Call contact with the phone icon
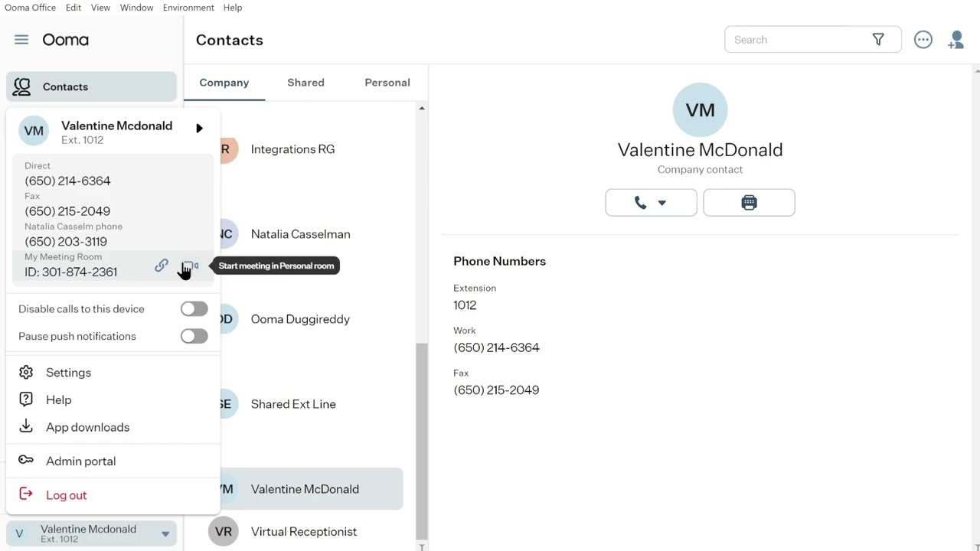Screen dimensions: 980x551 [x=640, y=203]
